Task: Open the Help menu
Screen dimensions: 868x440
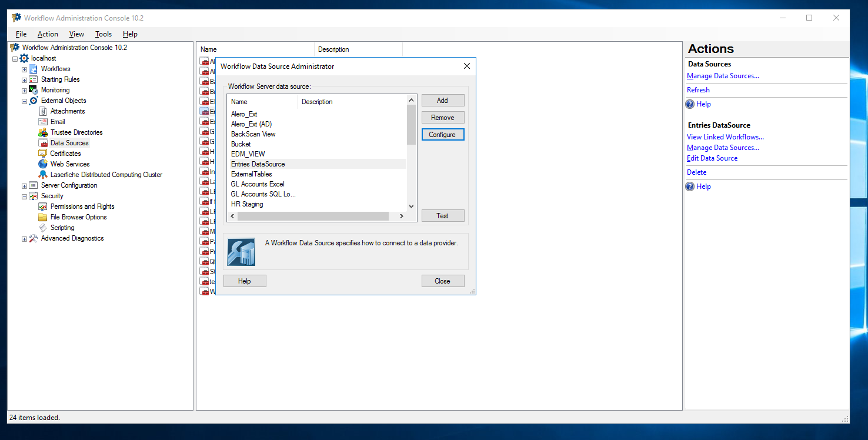Action: (130, 34)
